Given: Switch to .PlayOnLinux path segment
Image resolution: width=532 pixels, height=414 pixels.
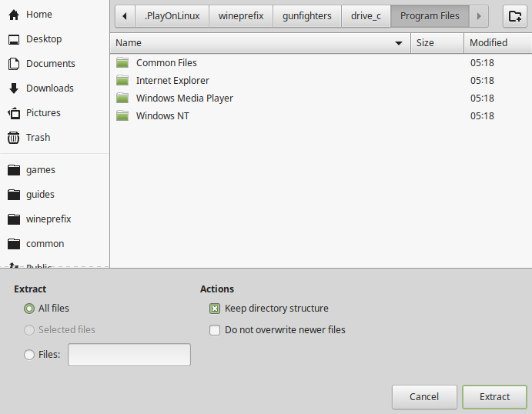Looking at the screenshot, I should (172, 16).
